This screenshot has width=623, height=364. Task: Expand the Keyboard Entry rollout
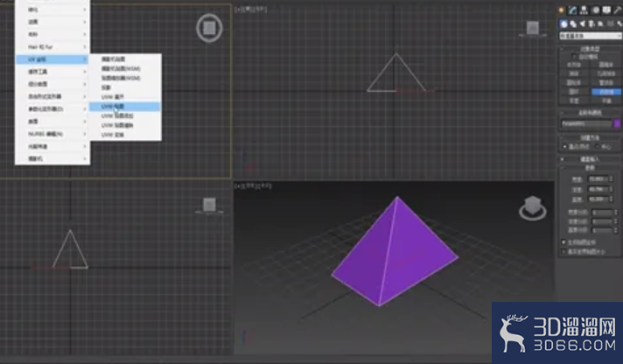tap(590, 159)
